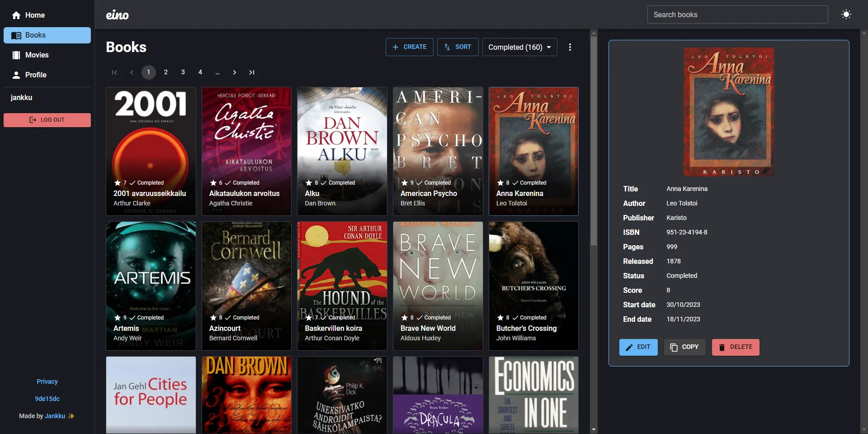Open the Home page from sidebar
Screen dimensions: 868x434
47,15
